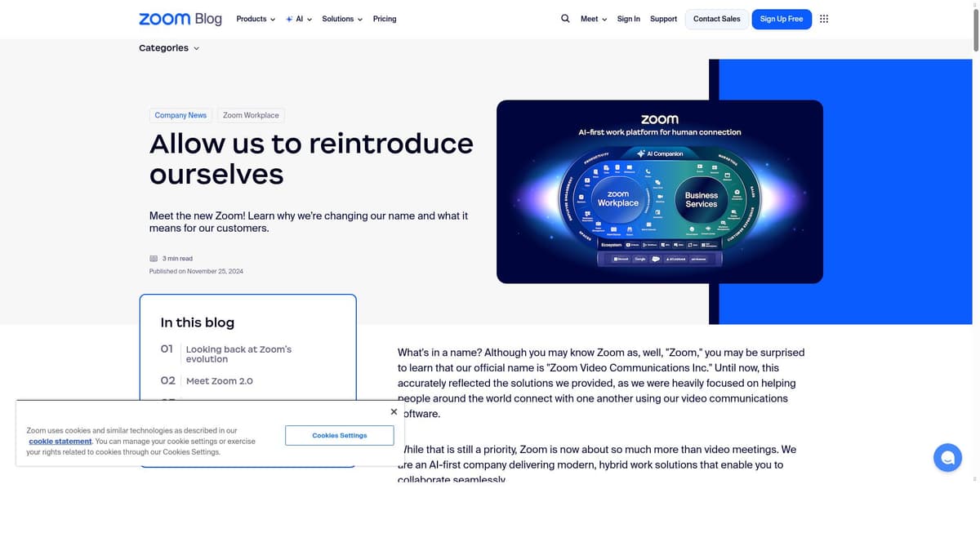Select the Zoom Workplace tag
Viewport: 980px width, 551px height.
pyautogui.click(x=251, y=115)
